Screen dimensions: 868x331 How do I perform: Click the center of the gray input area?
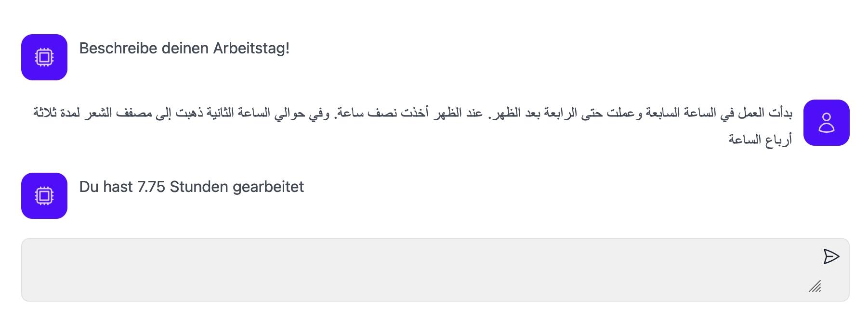coord(435,270)
